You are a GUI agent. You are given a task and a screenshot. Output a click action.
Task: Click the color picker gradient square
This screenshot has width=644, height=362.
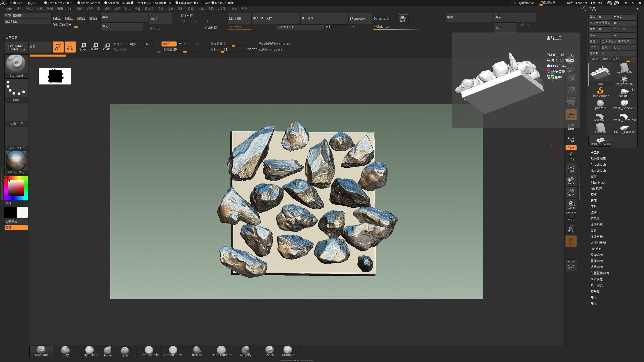point(16,188)
